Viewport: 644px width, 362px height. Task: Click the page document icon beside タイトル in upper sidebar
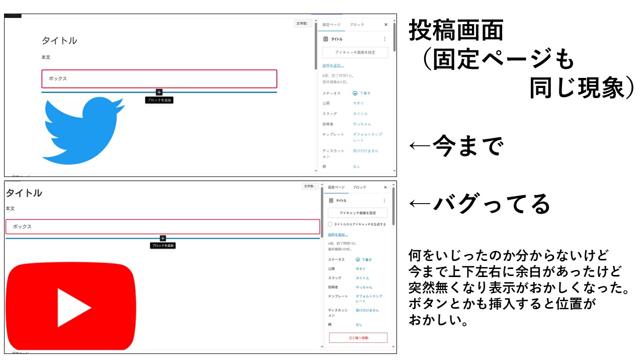326,39
